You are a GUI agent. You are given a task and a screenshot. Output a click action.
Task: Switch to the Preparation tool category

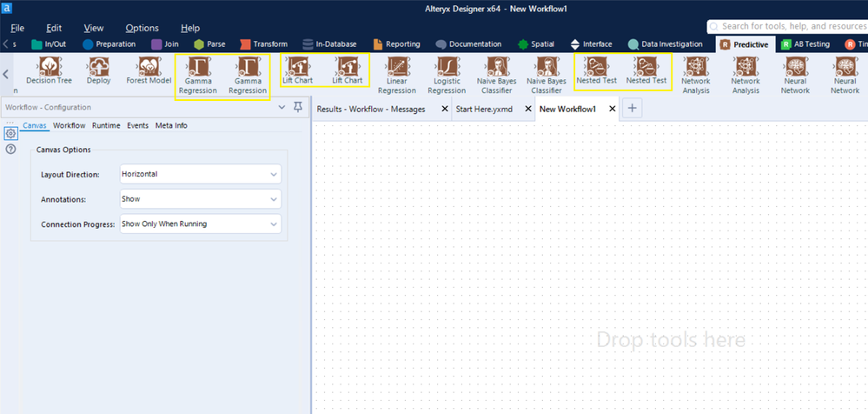coord(109,43)
